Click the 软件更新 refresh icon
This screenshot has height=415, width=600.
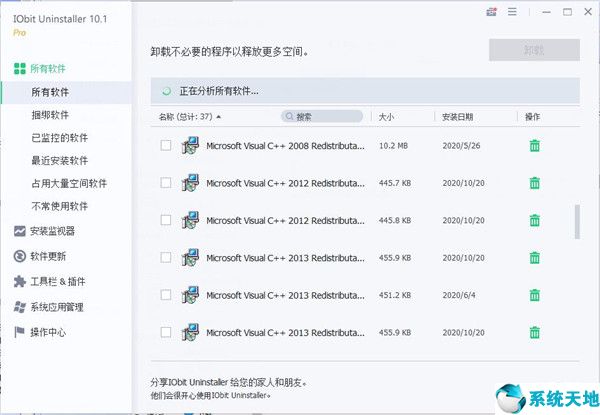pyautogui.click(x=20, y=256)
